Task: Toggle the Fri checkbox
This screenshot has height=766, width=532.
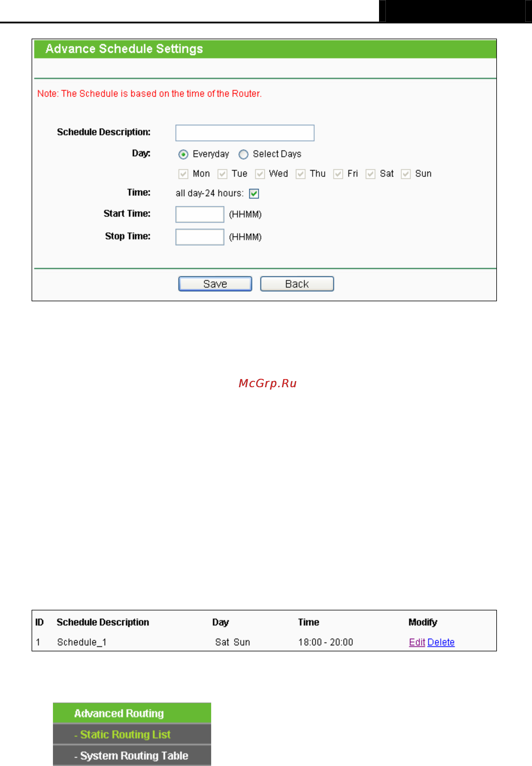Action: [338, 174]
